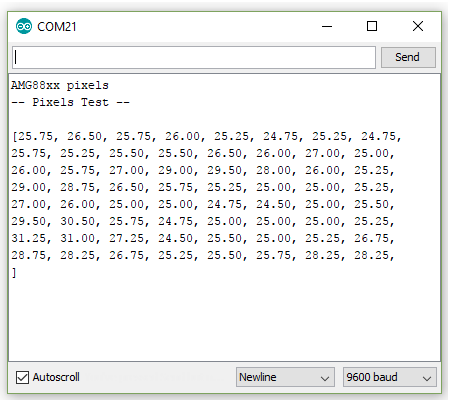Click the '-- Pixels Test --' output line
Screen dimensions: 453x403
pyautogui.click(x=70, y=102)
